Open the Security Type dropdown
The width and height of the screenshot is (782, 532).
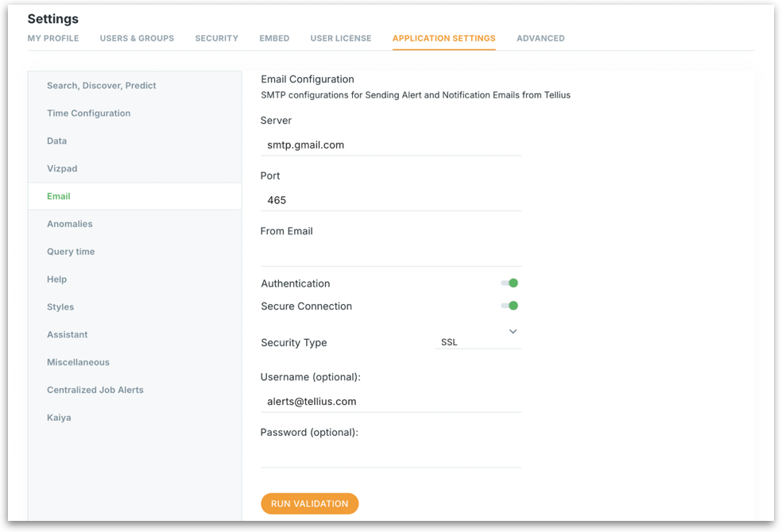(x=477, y=342)
